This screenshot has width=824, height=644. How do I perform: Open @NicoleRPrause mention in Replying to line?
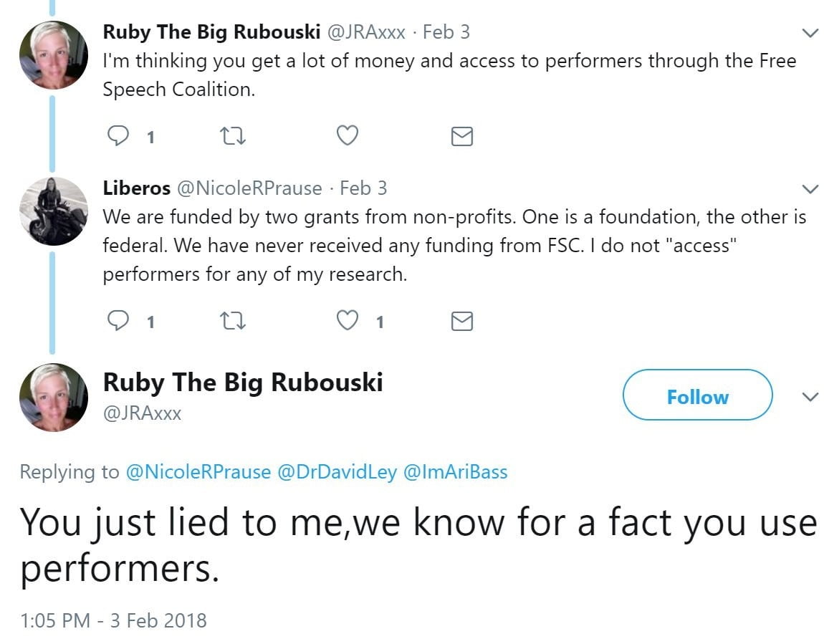click(x=198, y=472)
